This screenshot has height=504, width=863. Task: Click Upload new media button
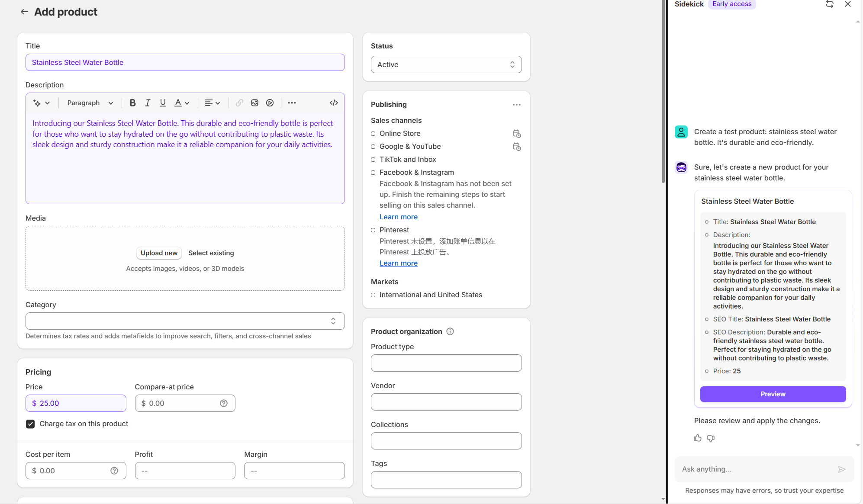point(159,253)
